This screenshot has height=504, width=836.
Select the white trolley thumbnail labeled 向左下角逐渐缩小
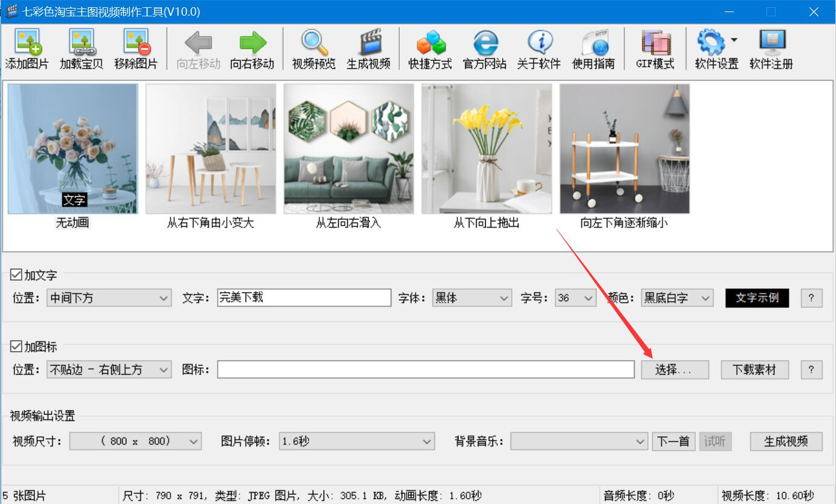point(624,149)
